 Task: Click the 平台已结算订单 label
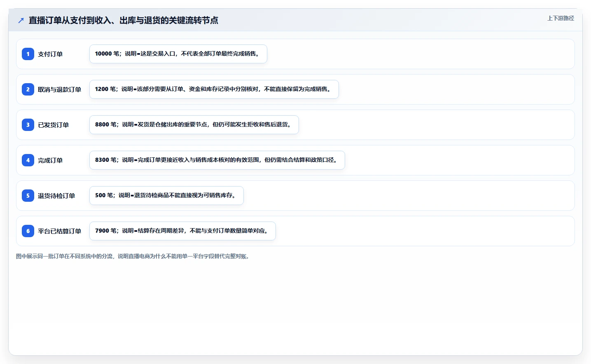[59, 231]
